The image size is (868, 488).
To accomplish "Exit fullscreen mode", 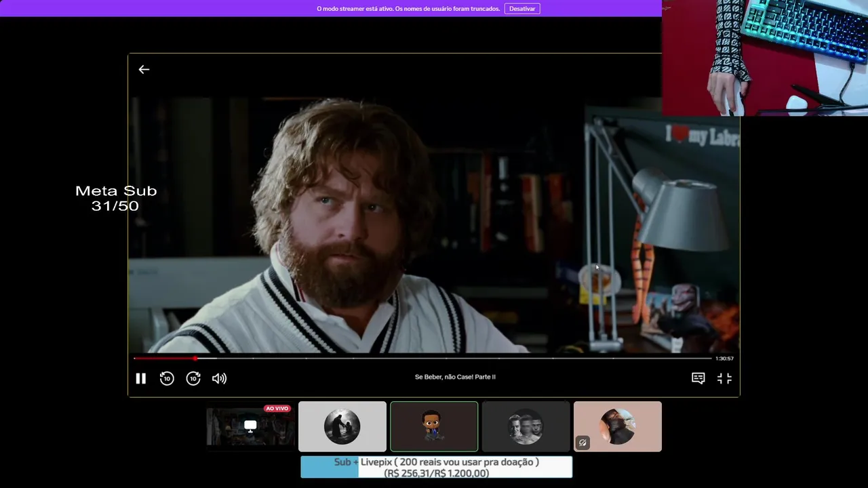I will (x=724, y=378).
